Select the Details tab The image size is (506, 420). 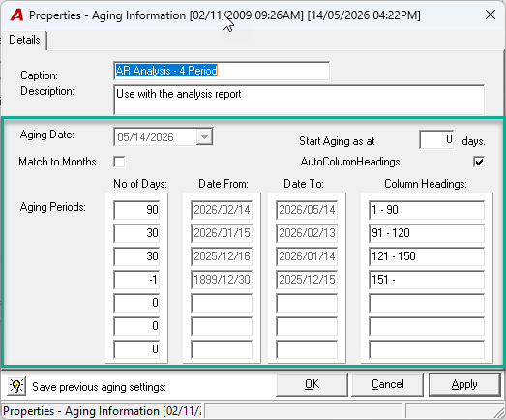click(24, 40)
